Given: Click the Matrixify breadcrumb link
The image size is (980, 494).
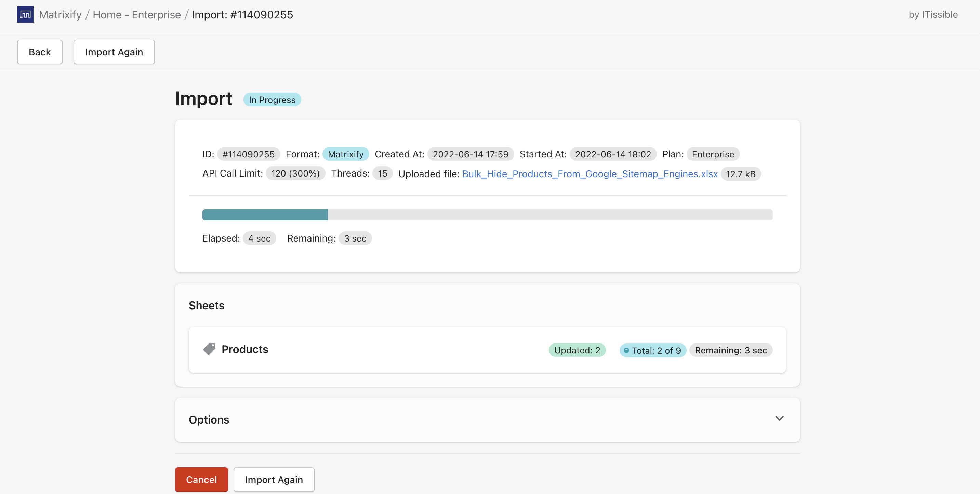Looking at the screenshot, I should [61, 14].
